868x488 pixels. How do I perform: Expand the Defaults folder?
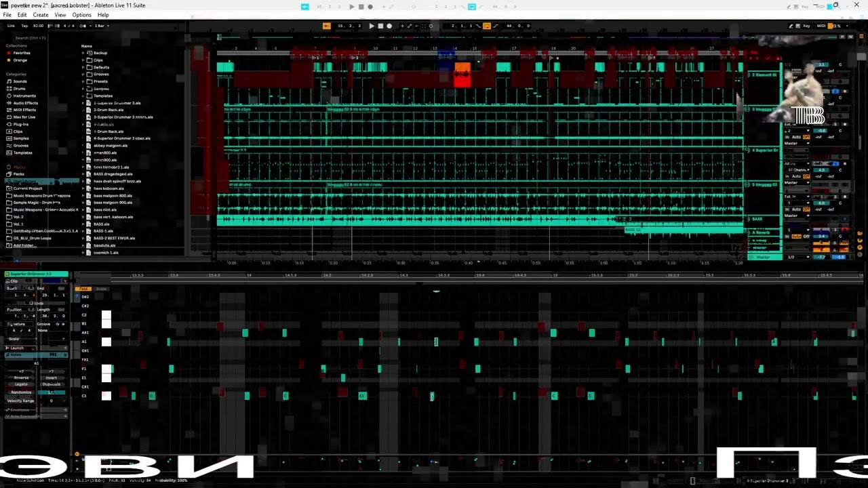(84, 67)
